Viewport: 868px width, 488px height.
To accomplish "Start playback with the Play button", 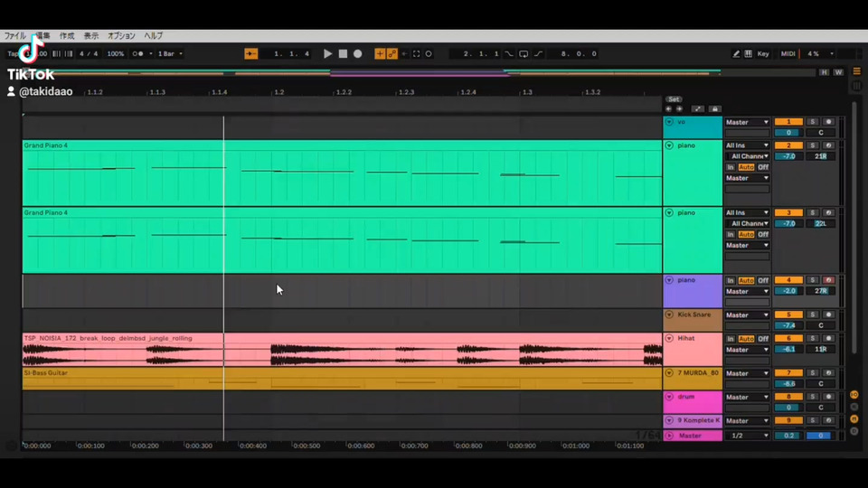I will (327, 53).
